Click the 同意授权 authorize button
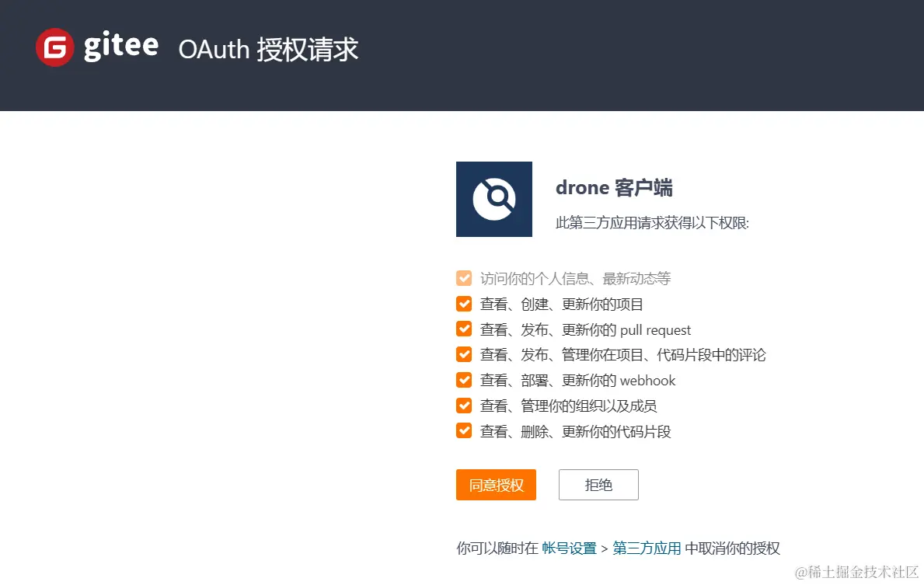 click(x=496, y=485)
